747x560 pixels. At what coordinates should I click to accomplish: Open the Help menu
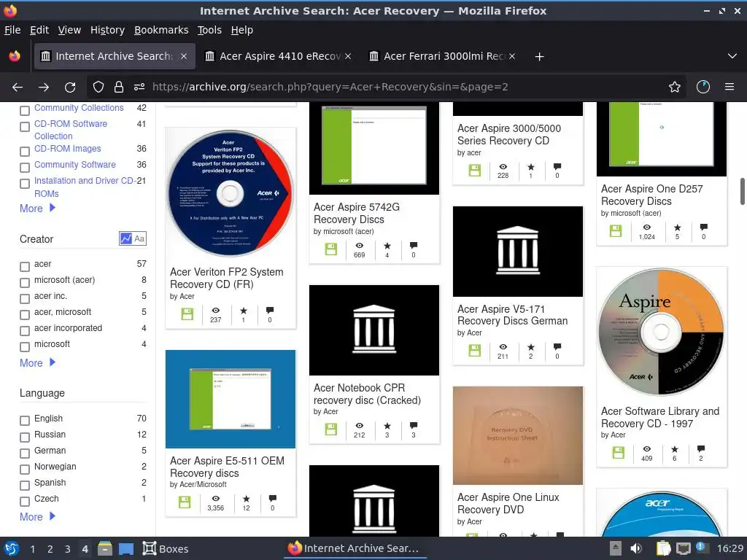coord(242,30)
